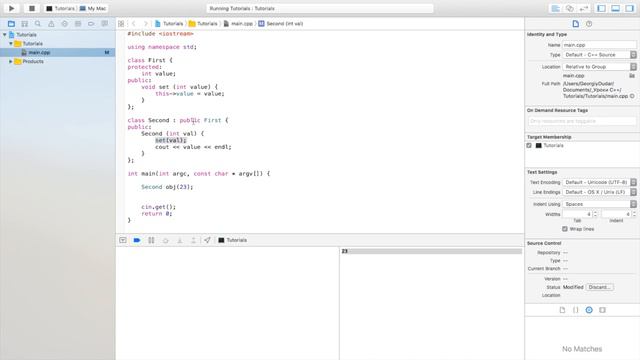640x360 pixels.
Task: Toggle the navigator panel visibility
Action: (601, 8)
